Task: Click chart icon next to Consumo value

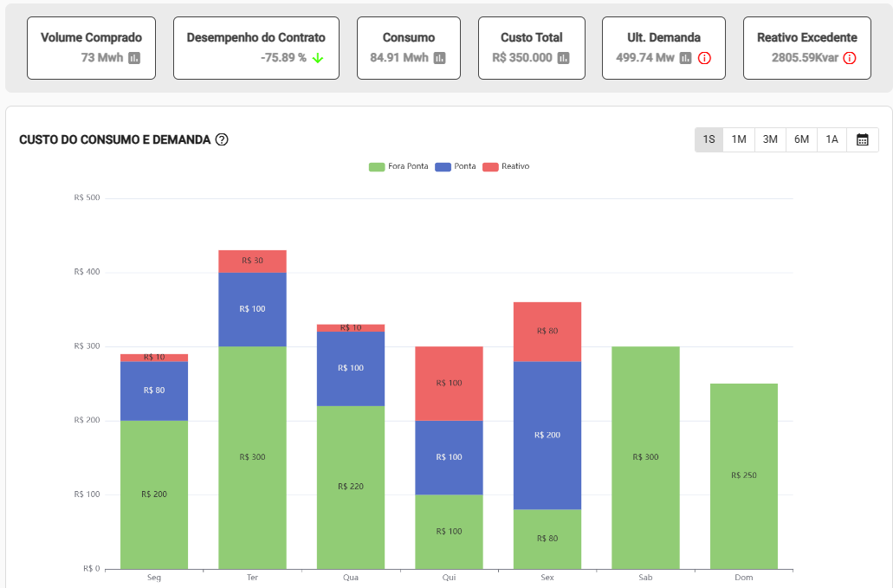Action: click(x=439, y=58)
